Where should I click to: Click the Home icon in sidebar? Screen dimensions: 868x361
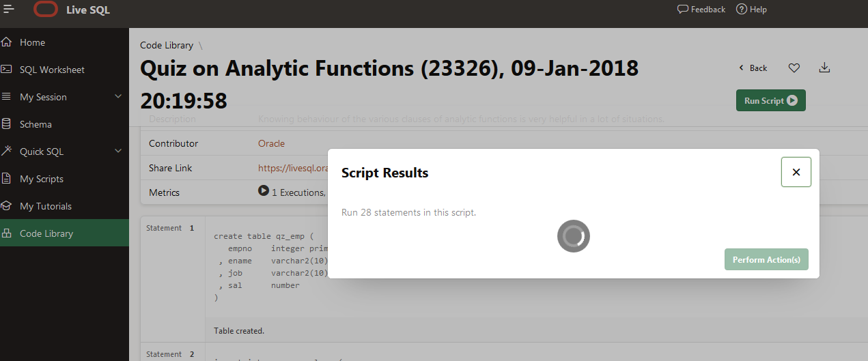[7, 42]
